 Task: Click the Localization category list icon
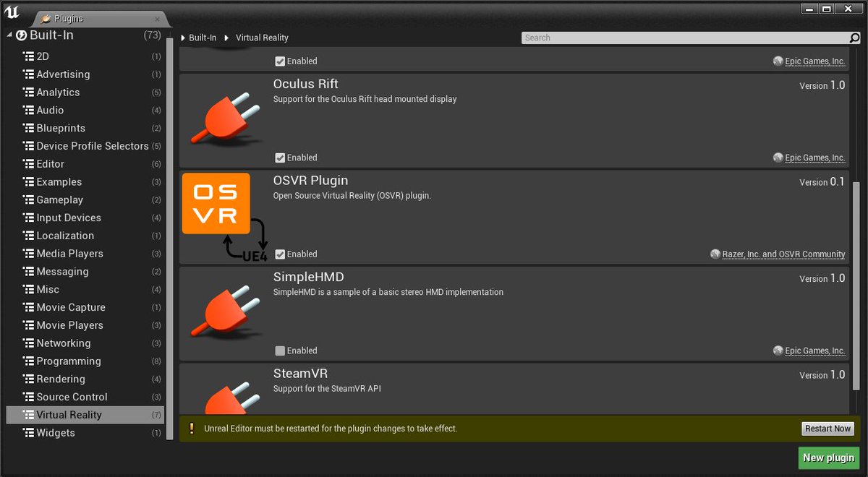tap(28, 236)
